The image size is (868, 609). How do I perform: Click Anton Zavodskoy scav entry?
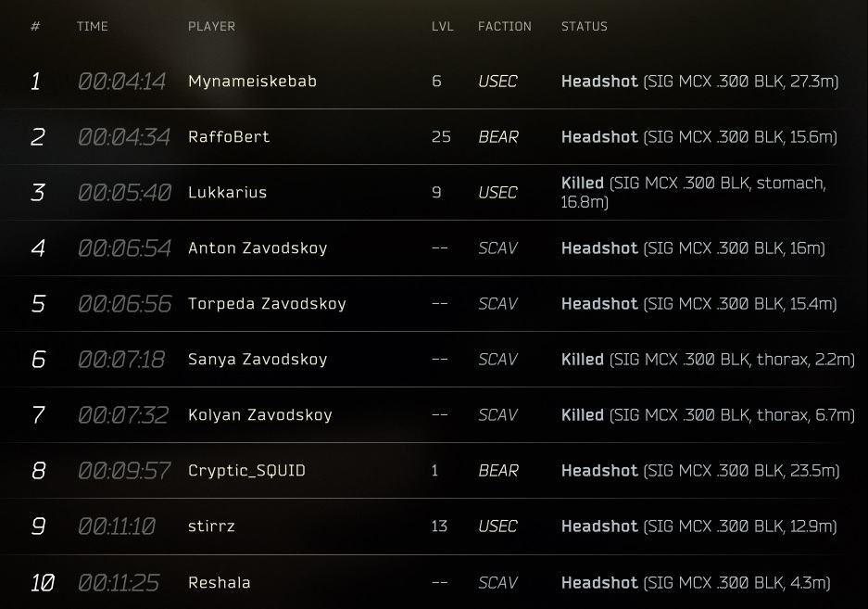point(434,247)
